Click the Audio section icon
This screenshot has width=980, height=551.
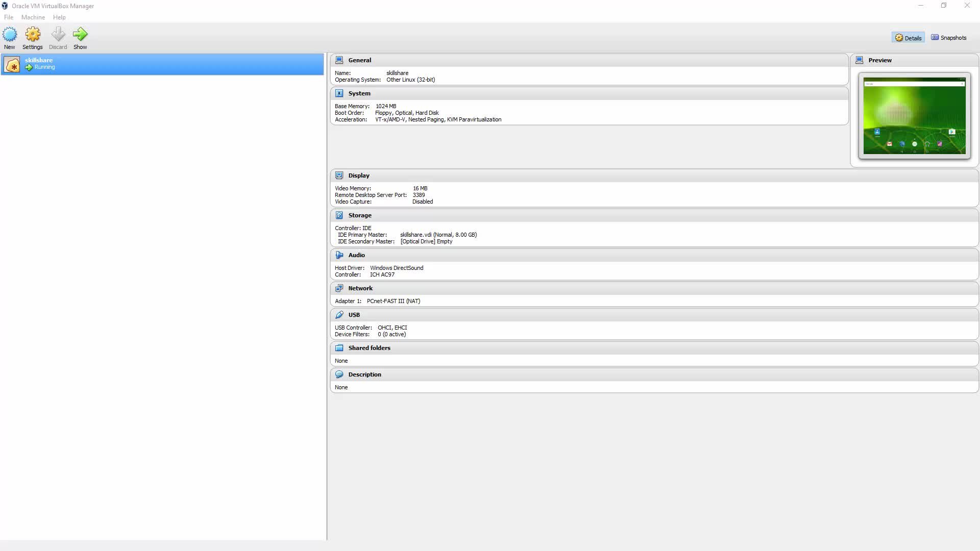(339, 255)
